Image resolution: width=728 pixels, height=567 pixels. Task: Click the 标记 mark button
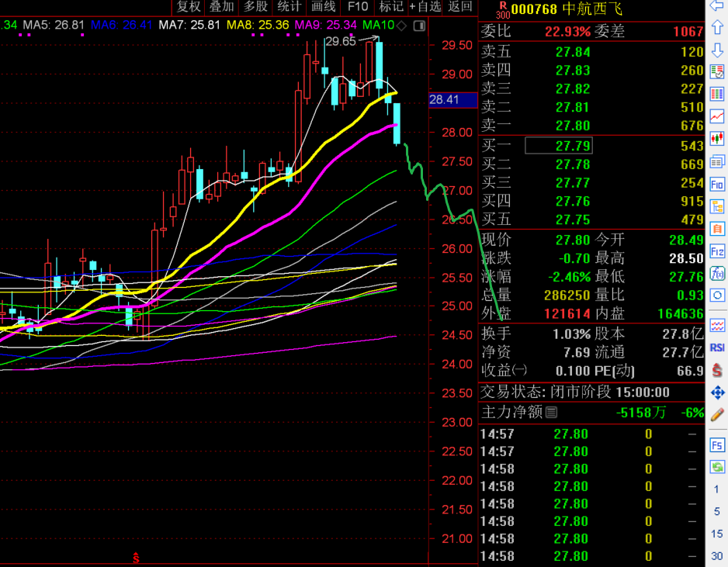pyautogui.click(x=391, y=7)
